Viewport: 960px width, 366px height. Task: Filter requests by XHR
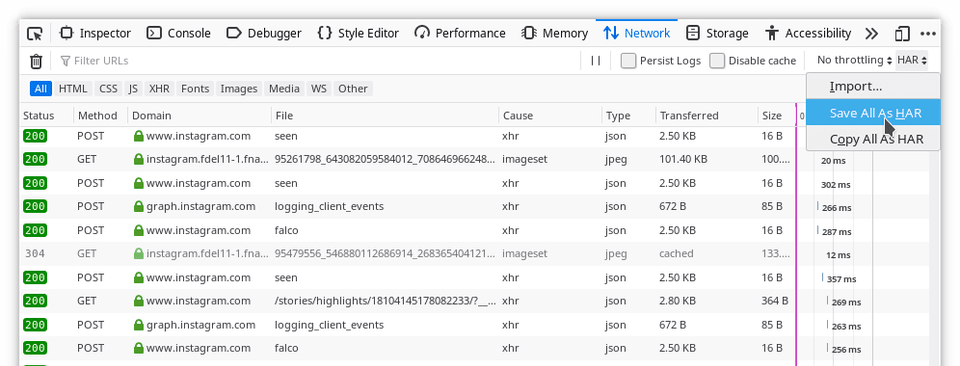point(159,89)
